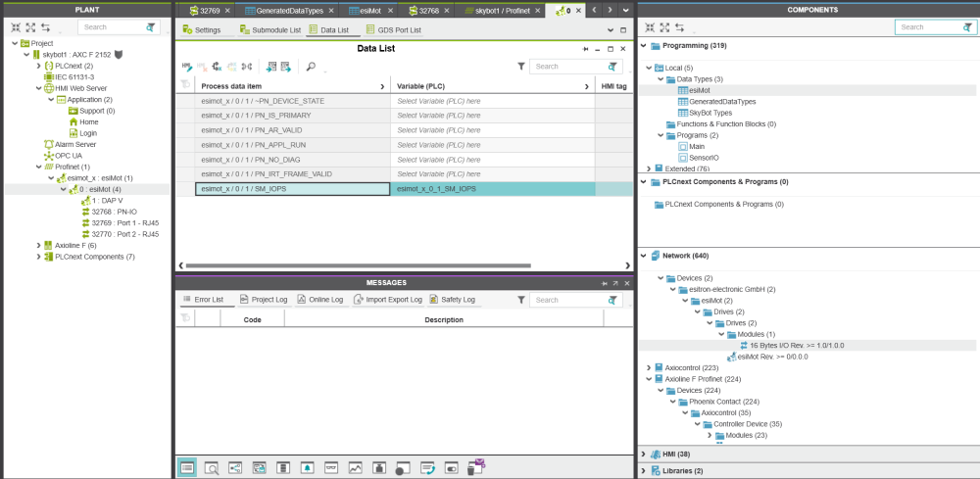Click the Variable (PLC) cell for PN_IS_PRIMARY
This screenshot has height=479, width=980.
(x=492, y=116)
